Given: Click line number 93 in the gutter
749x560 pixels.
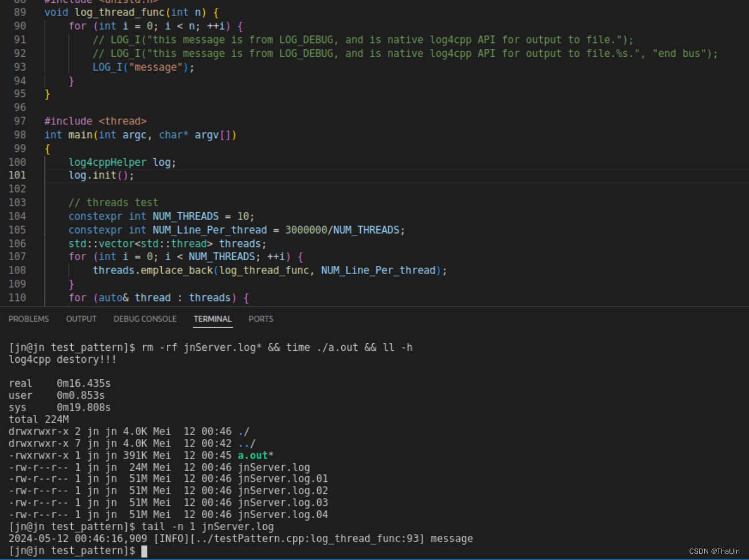Looking at the screenshot, I should [20, 67].
